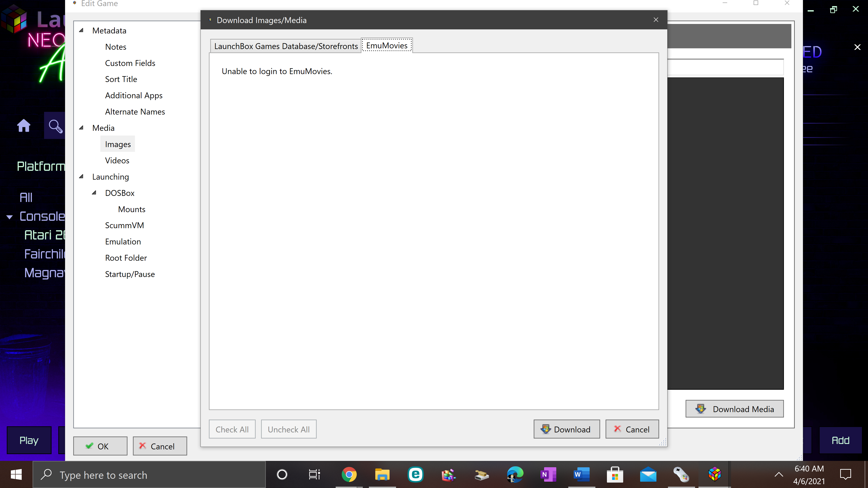
Task: Open Custom Fields section
Action: pyautogui.click(x=130, y=63)
